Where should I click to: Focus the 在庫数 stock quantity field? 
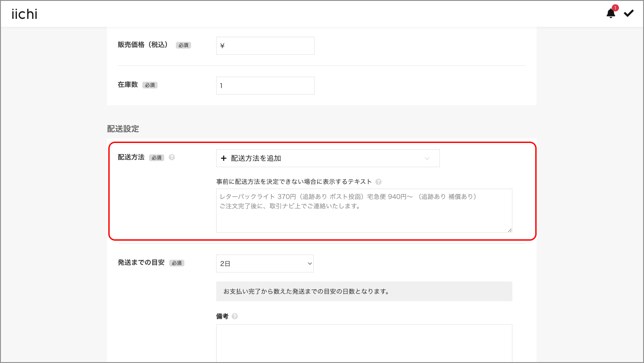(x=265, y=86)
